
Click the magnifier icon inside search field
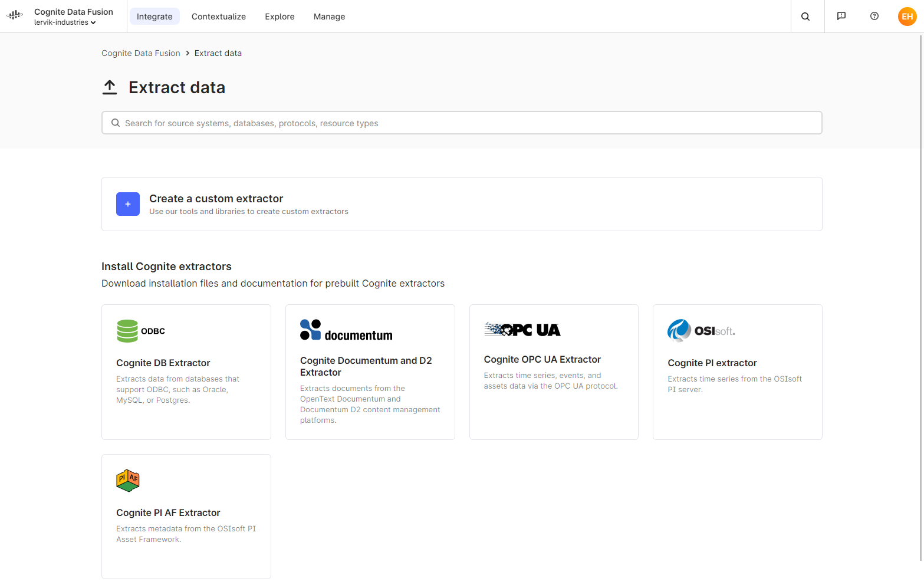click(116, 123)
